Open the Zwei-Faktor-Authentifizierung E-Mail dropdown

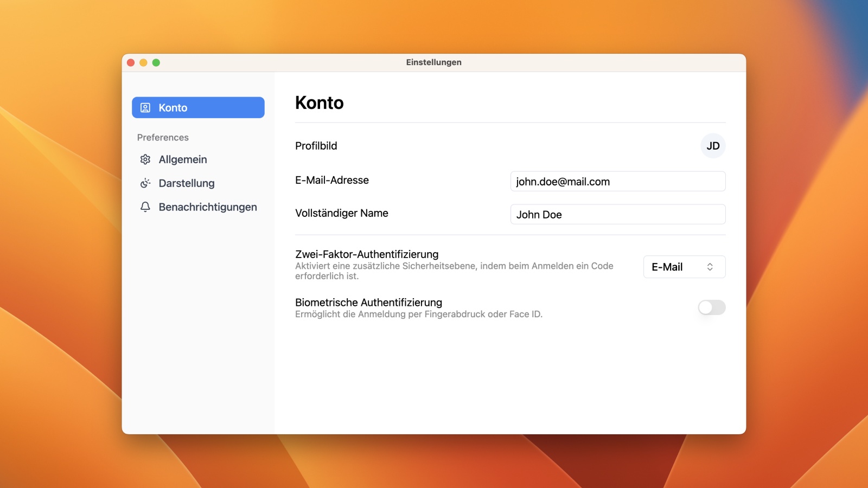pyautogui.click(x=684, y=267)
